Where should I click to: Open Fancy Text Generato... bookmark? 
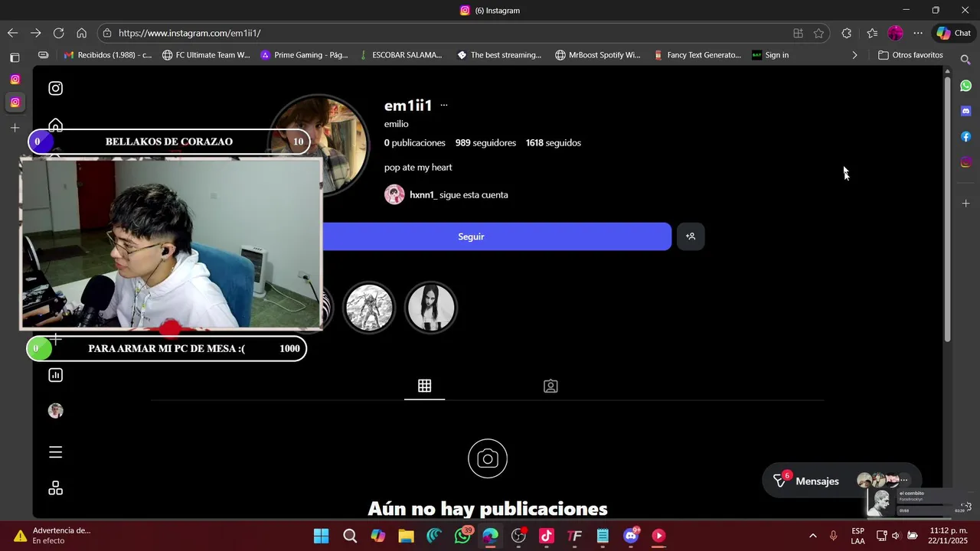pyautogui.click(x=697, y=55)
